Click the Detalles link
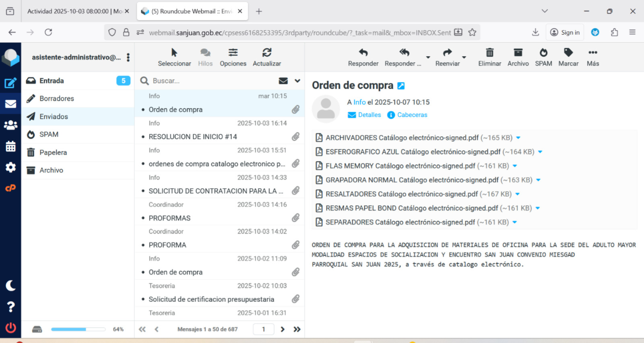Screen dimensions: 644x343 click(x=369, y=115)
